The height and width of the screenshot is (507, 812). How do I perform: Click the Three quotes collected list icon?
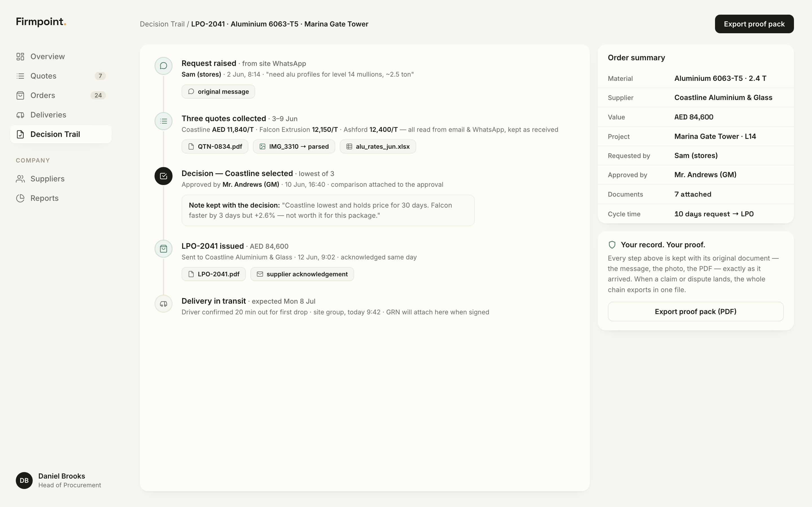(x=164, y=121)
